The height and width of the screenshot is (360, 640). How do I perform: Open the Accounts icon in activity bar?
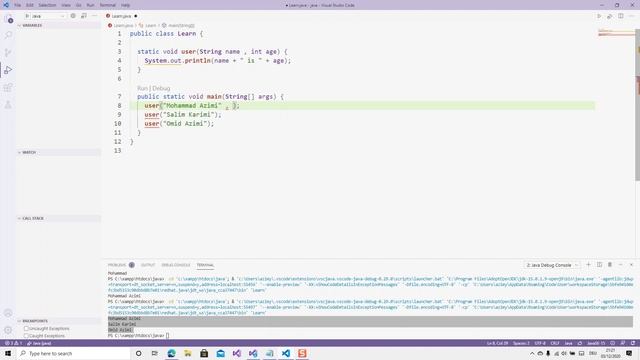8,313
